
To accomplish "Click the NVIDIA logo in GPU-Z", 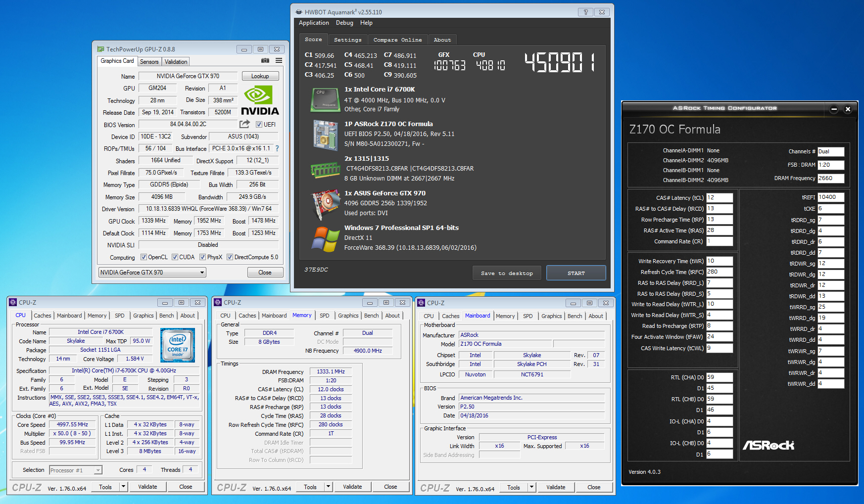I will tap(259, 100).
